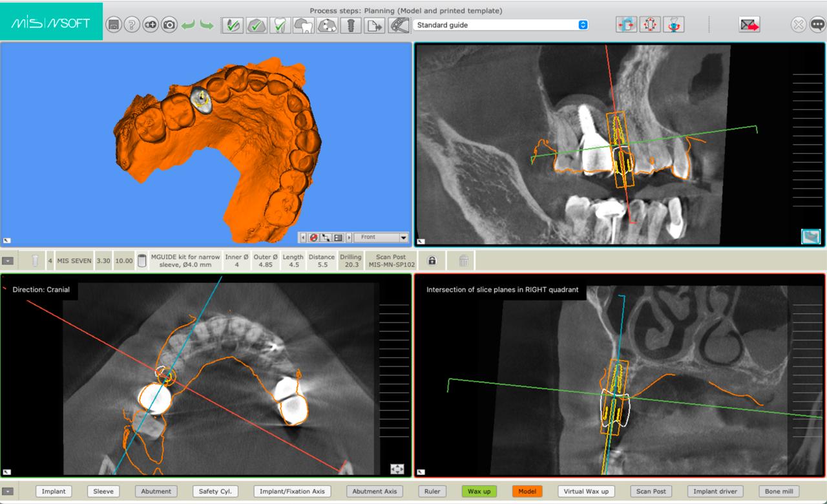Expand the implant row dropdown arrow

[8, 261]
